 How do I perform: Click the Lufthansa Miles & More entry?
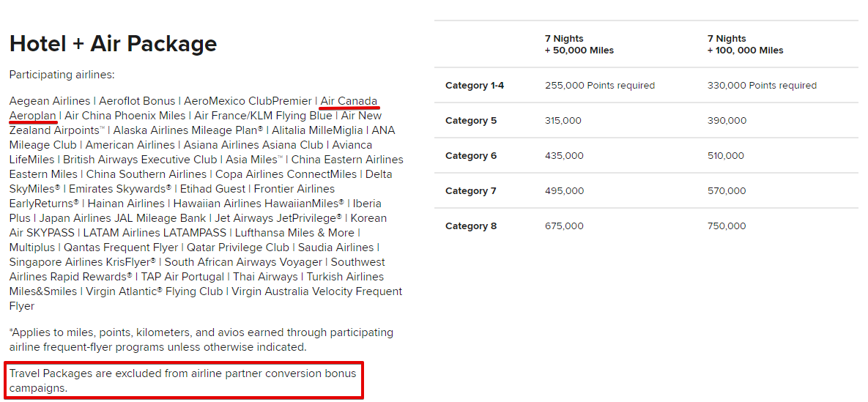click(294, 233)
